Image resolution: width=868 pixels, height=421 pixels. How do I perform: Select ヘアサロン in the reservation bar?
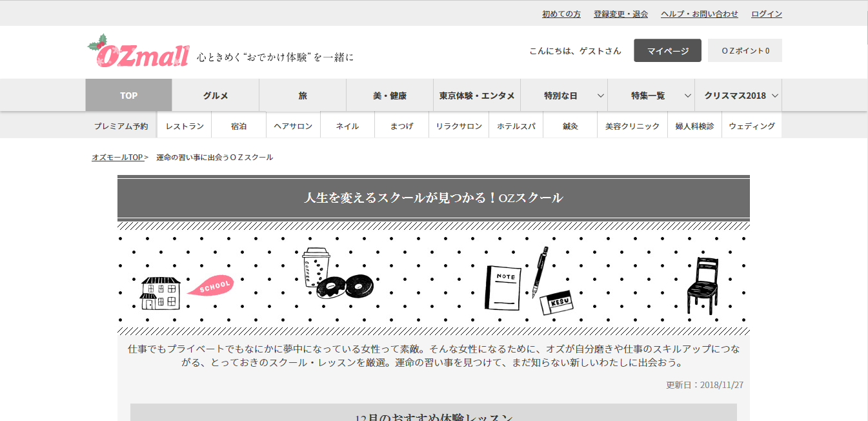(293, 127)
